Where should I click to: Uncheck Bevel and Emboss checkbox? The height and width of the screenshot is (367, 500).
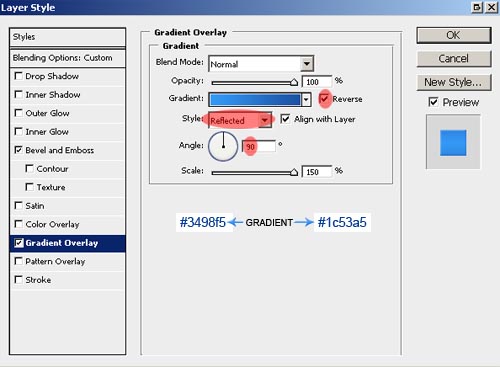pyautogui.click(x=19, y=150)
